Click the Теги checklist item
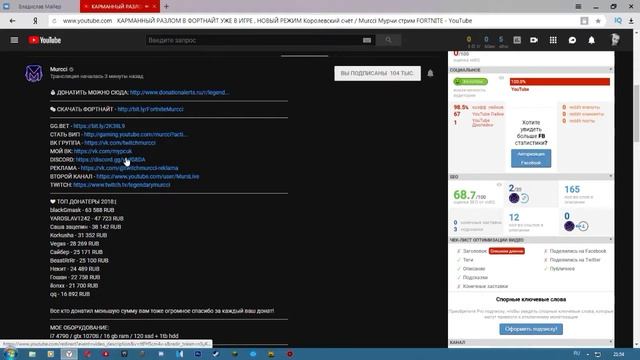 point(468,260)
